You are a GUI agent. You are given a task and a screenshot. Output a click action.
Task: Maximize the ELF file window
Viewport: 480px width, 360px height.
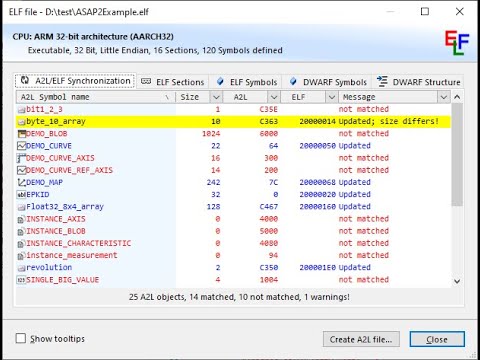425,12
